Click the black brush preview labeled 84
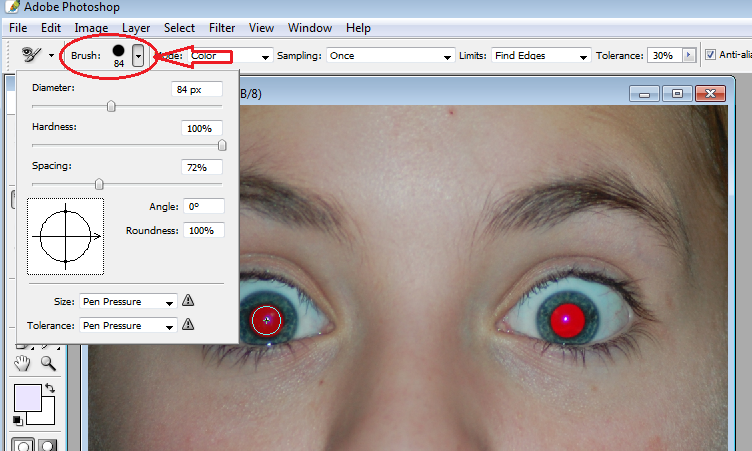 tap(118, 50)
